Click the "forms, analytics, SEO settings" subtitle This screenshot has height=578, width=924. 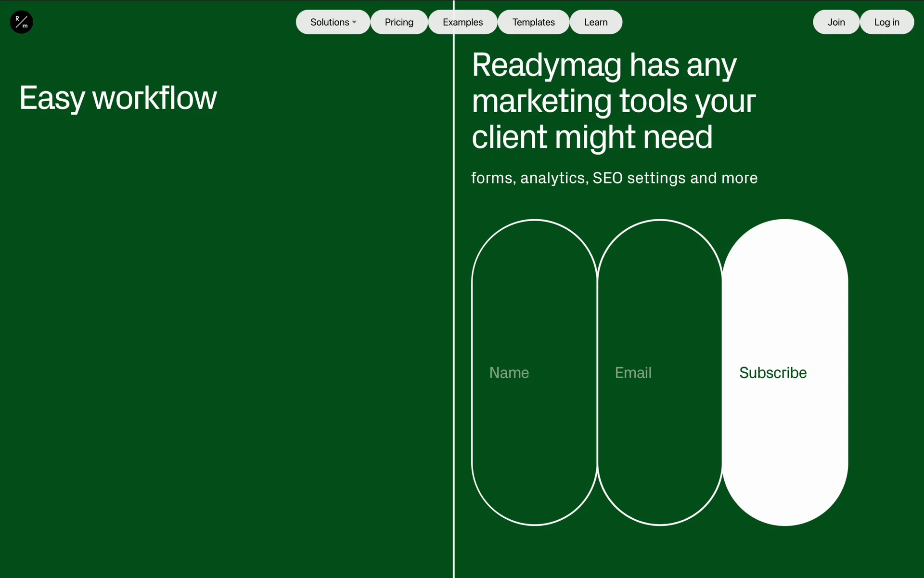coord(614,178)
